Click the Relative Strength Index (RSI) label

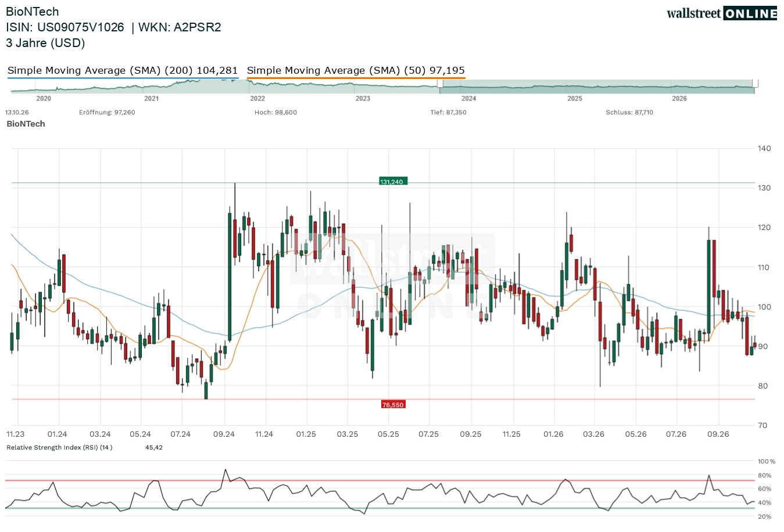(59, 448)
